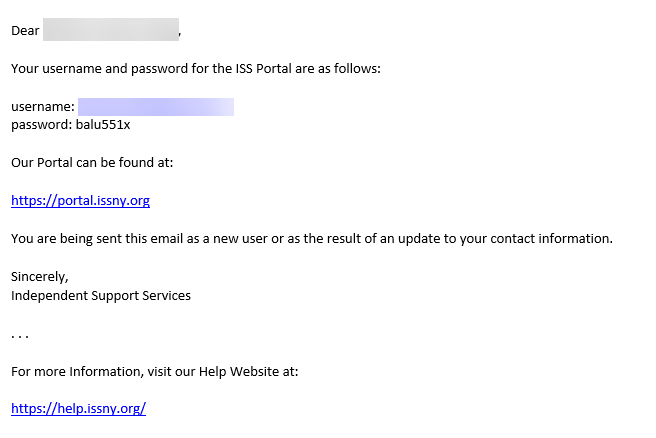
Task: Open the help.issny.org link
Action: [x=79, y=408]
